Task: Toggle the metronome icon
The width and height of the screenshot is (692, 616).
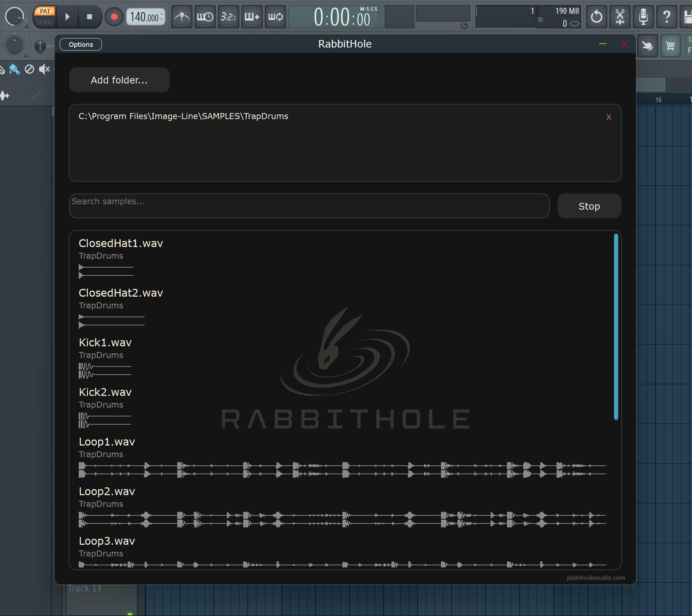Action: coord(182,17)
